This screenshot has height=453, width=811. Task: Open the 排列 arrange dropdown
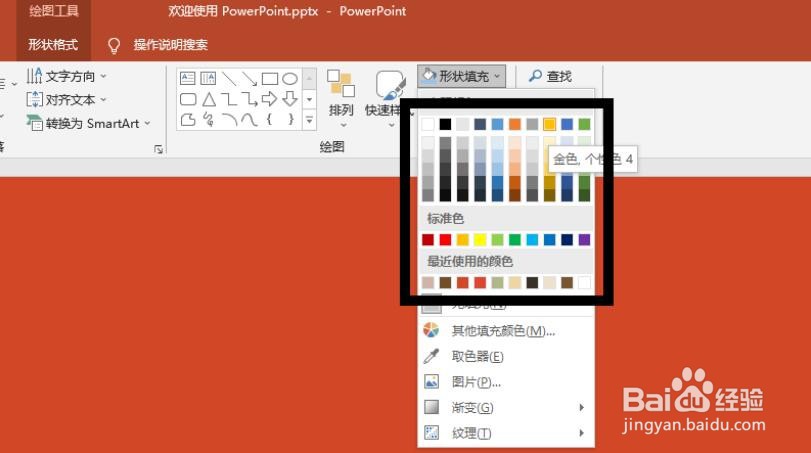(341, 99)
